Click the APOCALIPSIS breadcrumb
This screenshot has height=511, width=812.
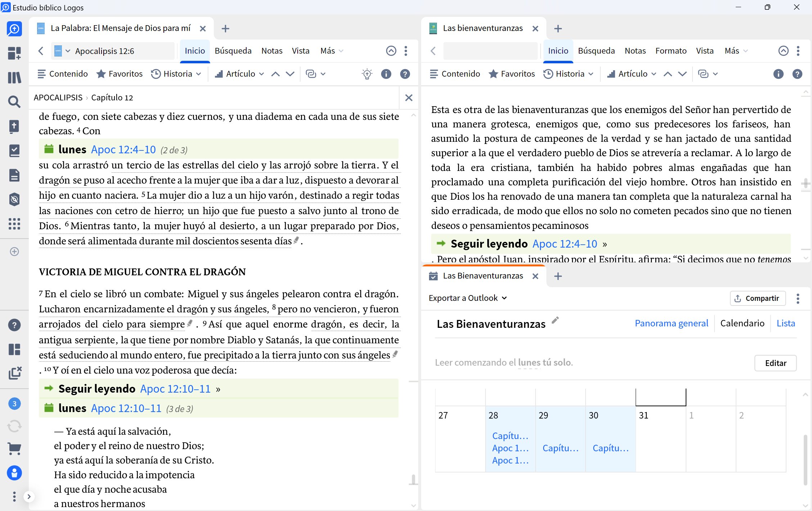(58, 98)
